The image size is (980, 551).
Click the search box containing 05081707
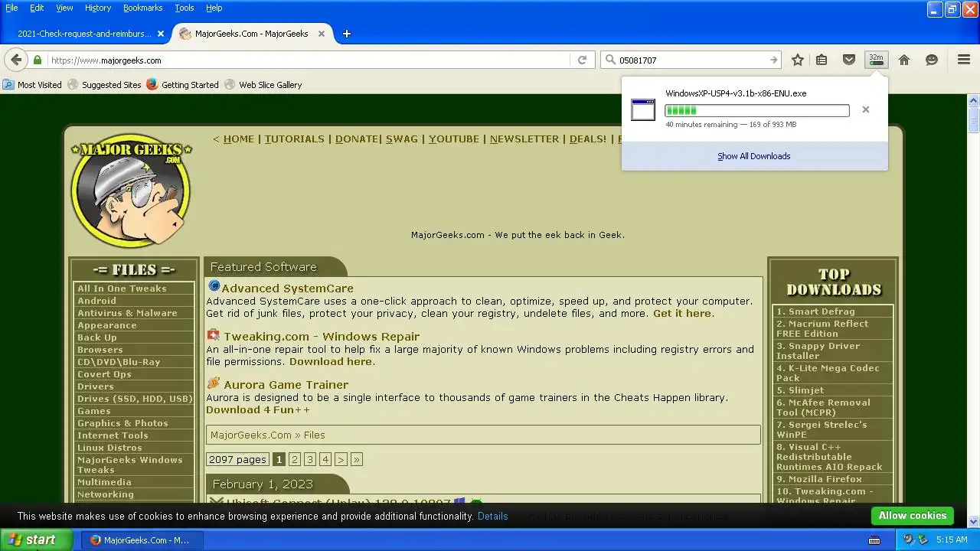tap(691, 60)
